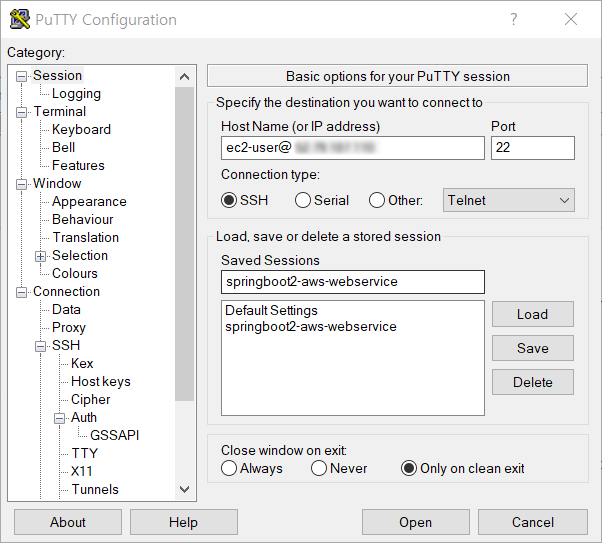The width and height of the screenshot is (602, 543).
Task: Select Session category in tree
Action: tap(58, 76)
